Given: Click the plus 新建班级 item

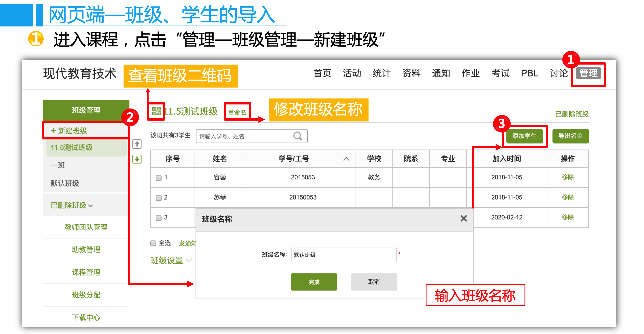Looking at the screenshot, I should click(69, 130).
